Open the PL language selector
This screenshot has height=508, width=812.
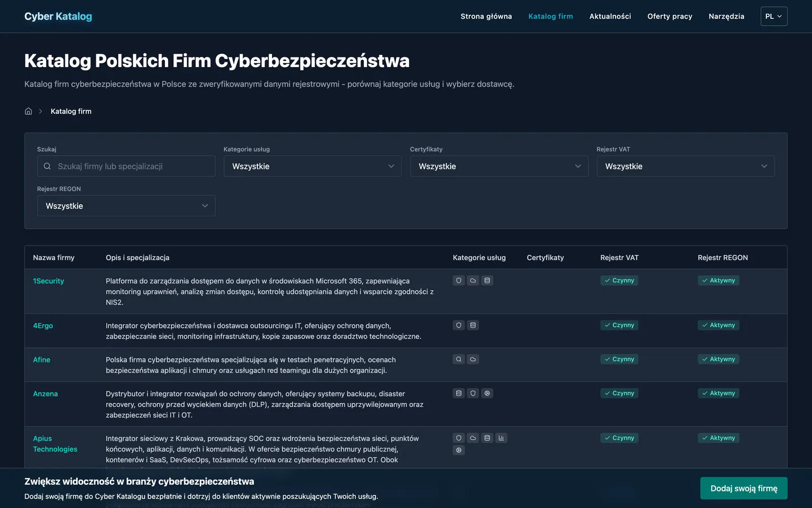[x=774, y=16]
